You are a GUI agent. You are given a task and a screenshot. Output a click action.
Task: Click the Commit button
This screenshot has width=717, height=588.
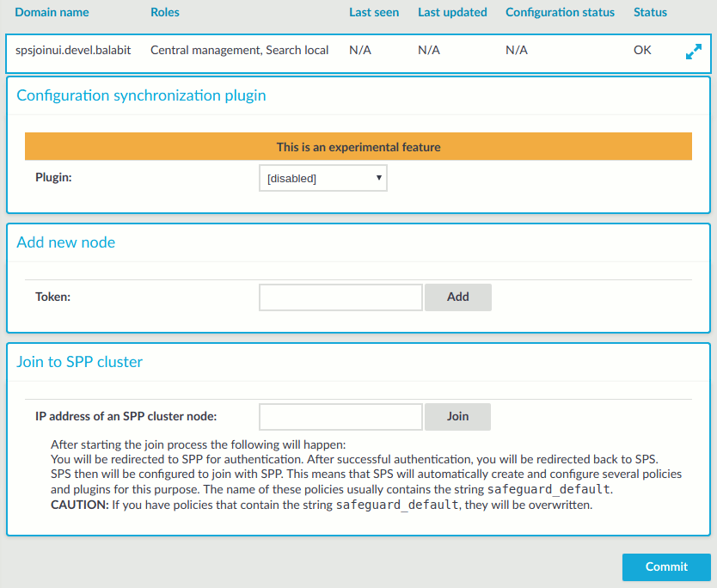666,567
